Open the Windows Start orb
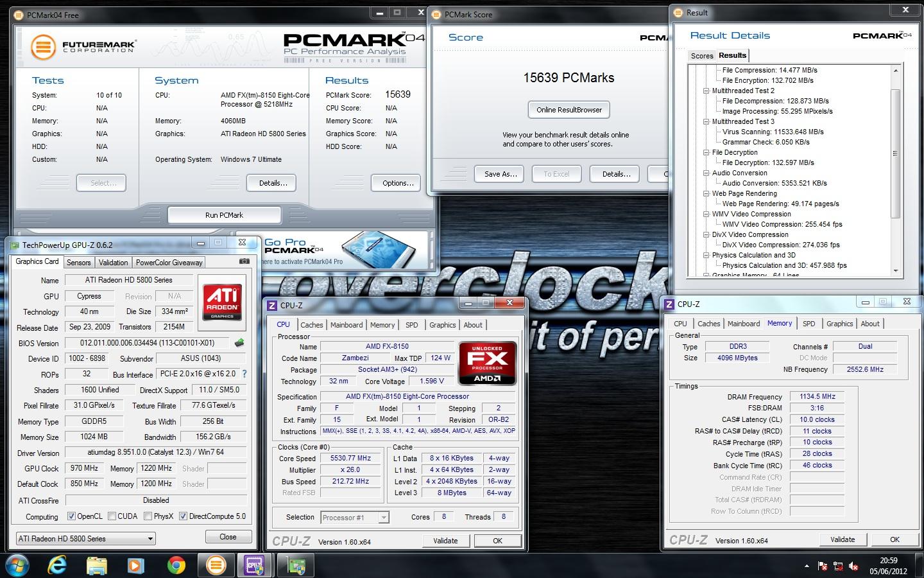 [17, 565]
